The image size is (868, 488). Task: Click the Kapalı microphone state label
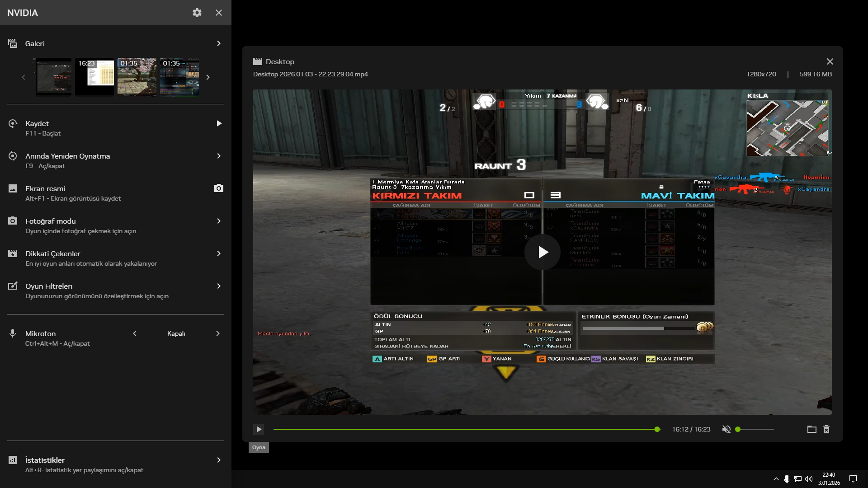(x=176, y=333)
